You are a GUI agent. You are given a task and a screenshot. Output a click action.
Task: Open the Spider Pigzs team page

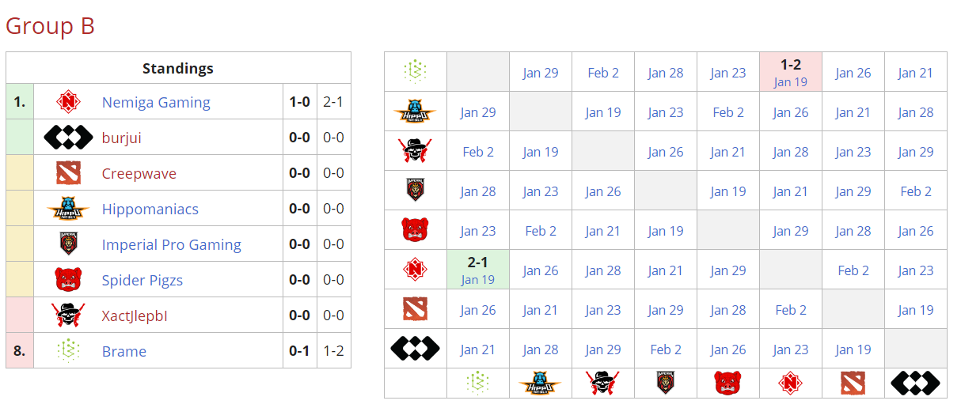[142, 280]
